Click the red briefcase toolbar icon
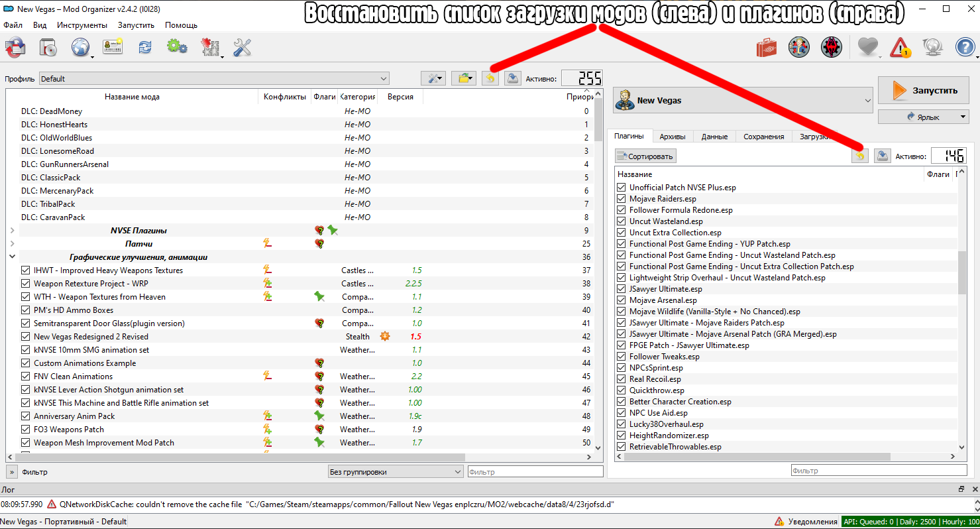The height and width of the screenshot is (529, 980). [767, 47]
